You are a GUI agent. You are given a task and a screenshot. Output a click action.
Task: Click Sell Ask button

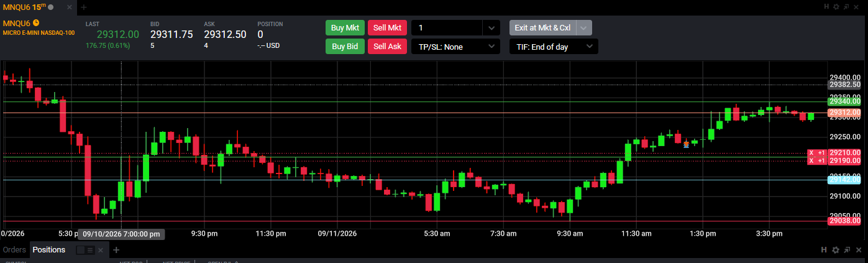[x=386, y=46]
